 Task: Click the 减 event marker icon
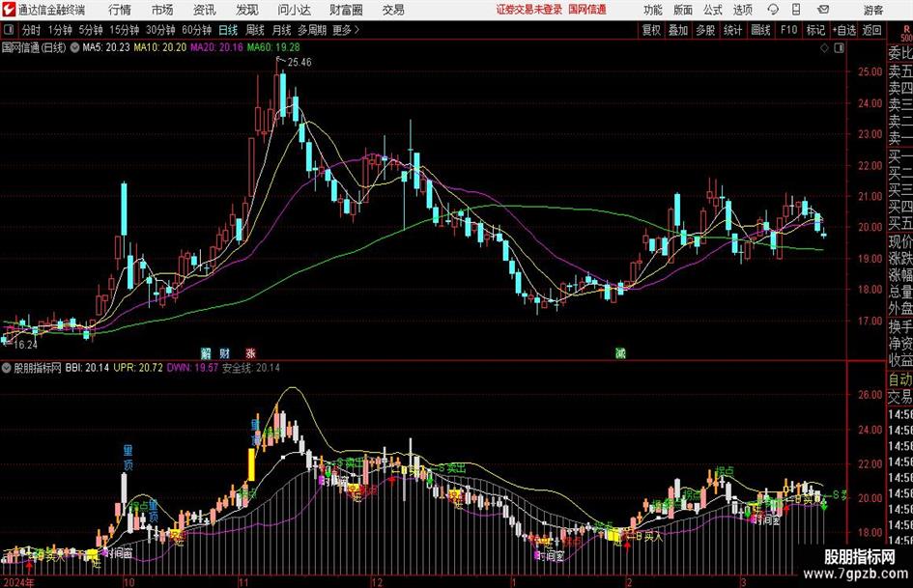(x=620, y=352)
